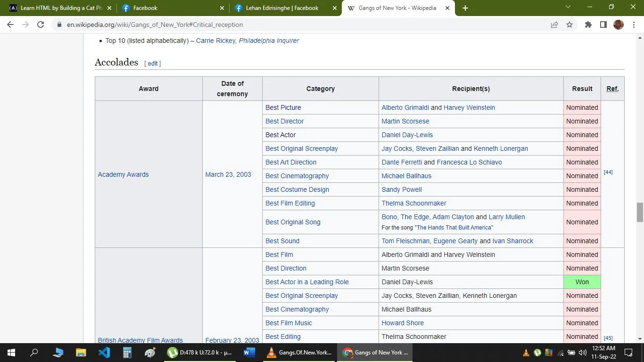Screen dimensions: 644x362
Task: Open Best Actor in a Leading Role link
Action: (x=307, y=282)
